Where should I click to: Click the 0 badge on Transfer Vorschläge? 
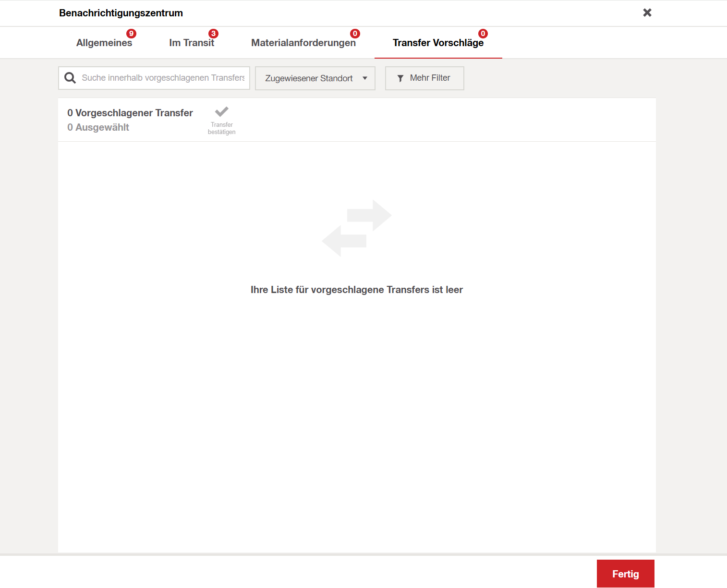click(x=483, y=34)
